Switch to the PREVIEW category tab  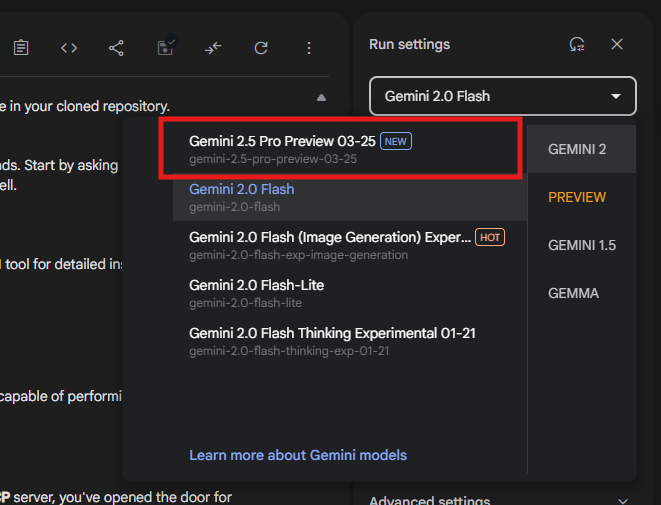pos(582,197)
